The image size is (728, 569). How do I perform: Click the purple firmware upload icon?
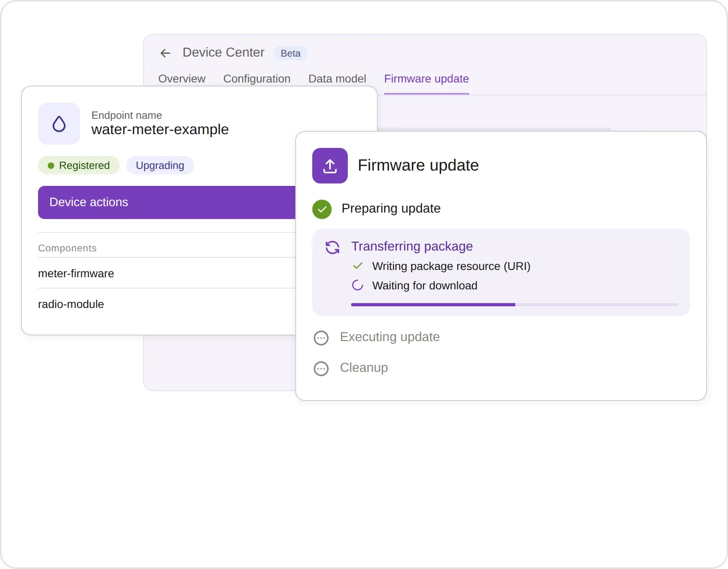[330, 166]
